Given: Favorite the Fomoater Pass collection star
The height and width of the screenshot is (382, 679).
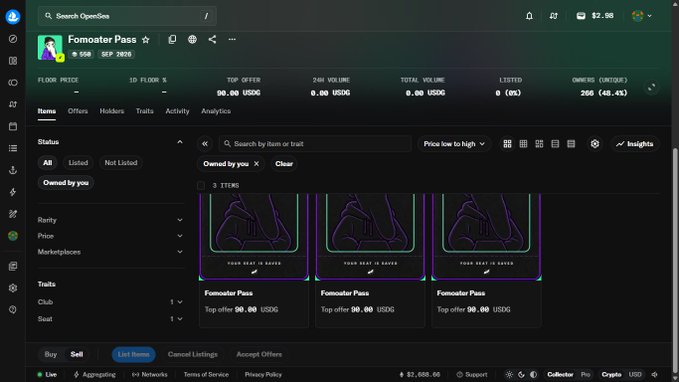Looking at the screenshot, I should pyautogui.click(x=146, y=40).
